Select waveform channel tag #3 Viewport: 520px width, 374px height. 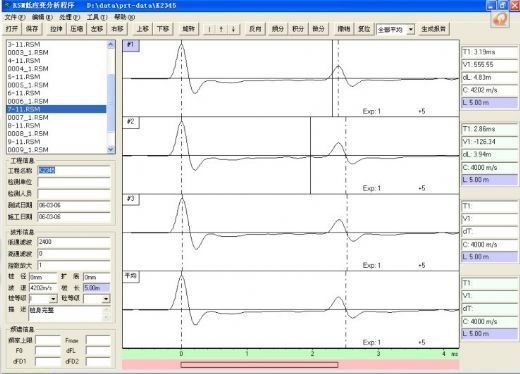[x=131, y=199]
